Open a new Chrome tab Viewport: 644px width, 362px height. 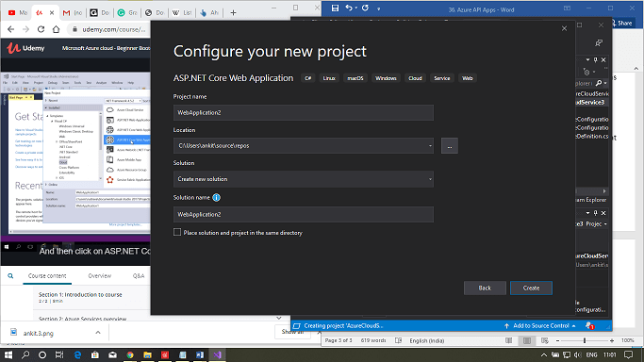pyautogui.click(x=233, y=12)
